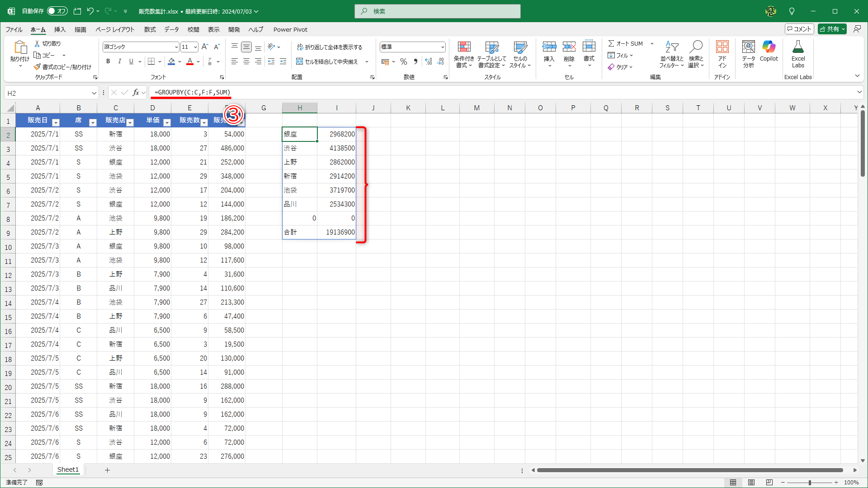This screenshot has width=868, height=488.
Task: Add a new worksheet with the plus button
Action: point(107,470)
